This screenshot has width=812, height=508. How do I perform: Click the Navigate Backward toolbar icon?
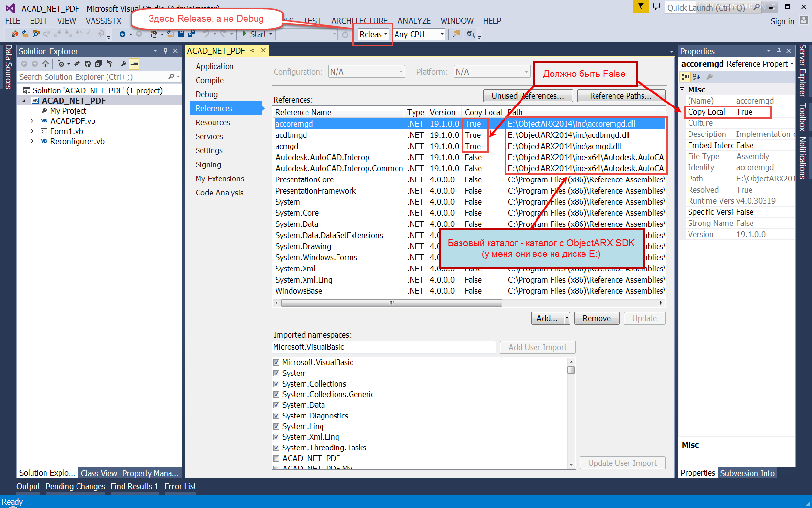[x=123, y=34]
